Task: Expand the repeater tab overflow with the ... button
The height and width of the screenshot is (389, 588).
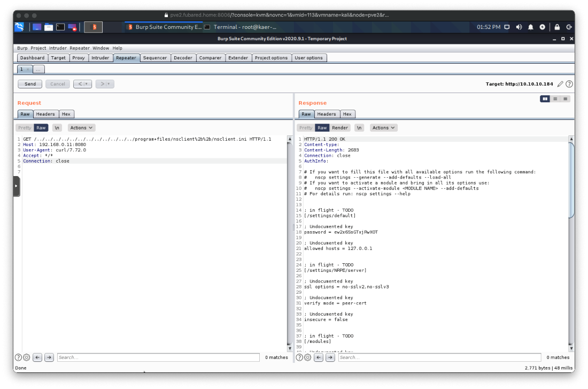Action: point(38,69)
